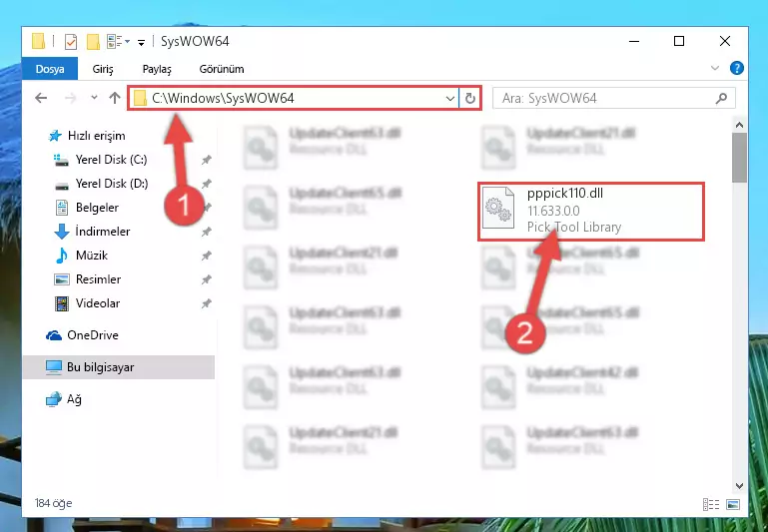Click the Bu bilgisayar monitor icon
768x532 pixels.
coord(53,367)
